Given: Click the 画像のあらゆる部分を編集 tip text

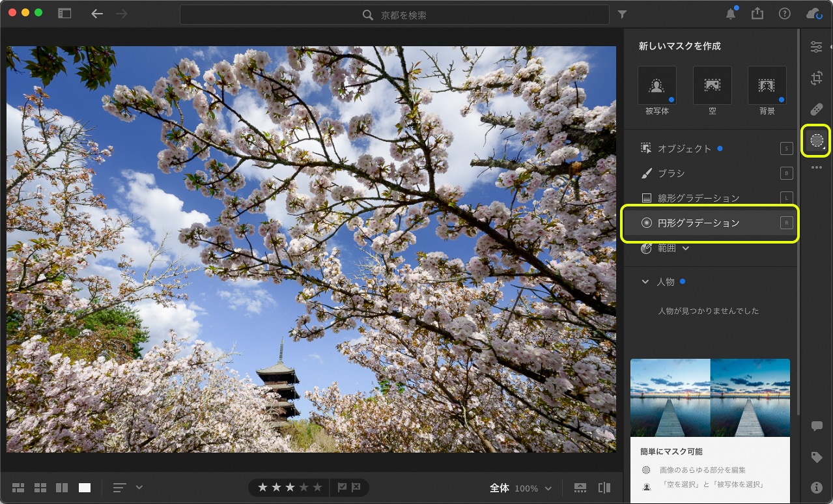Looking at the screenshot, I should tap(703, 469).
